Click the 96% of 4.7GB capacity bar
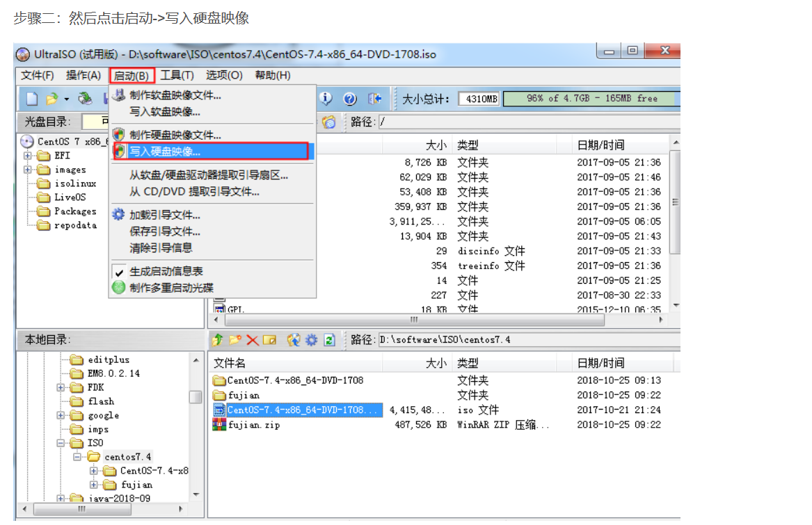 [591, 98]
